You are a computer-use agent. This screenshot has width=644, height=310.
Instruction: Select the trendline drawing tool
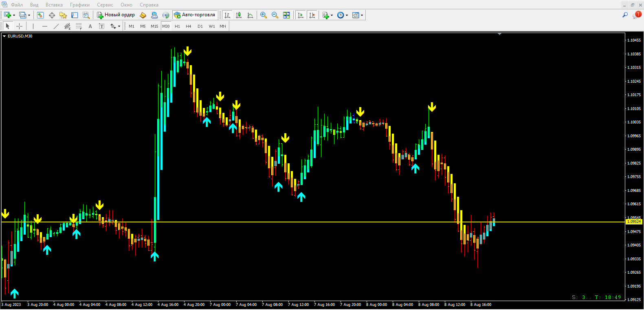[x=56, y=26]
